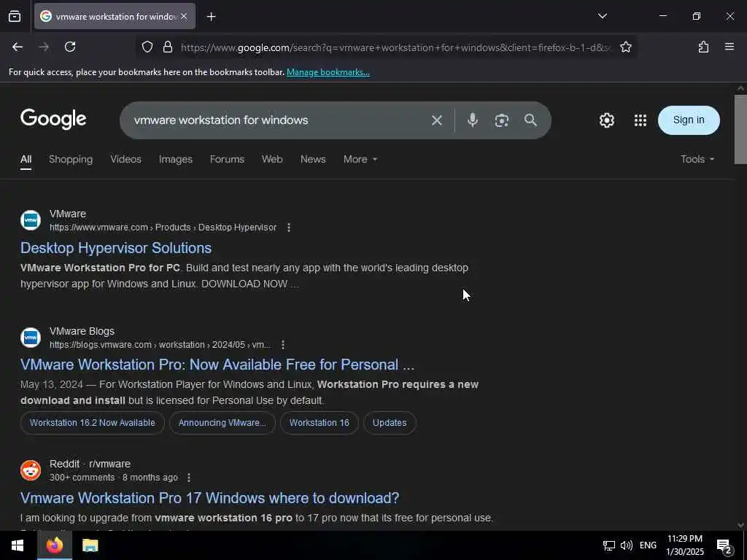747x560 pixels.
Task: Submit search with magnifier icon
Action: 530,120
